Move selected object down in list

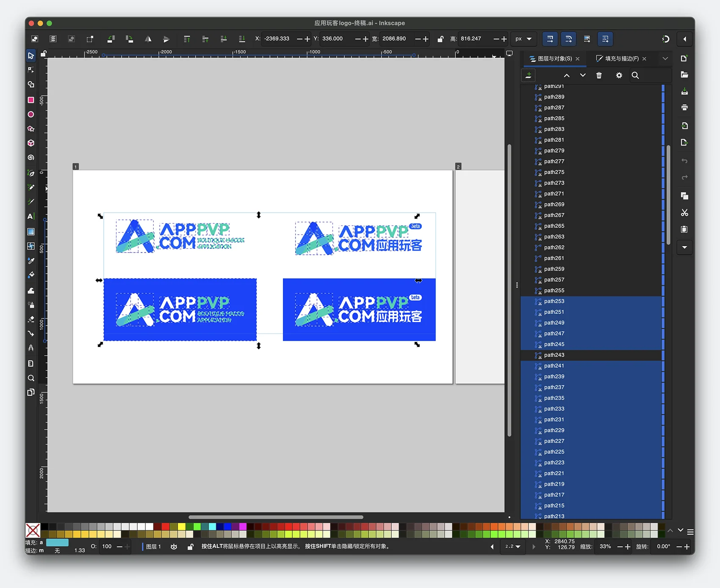[583, 75]
